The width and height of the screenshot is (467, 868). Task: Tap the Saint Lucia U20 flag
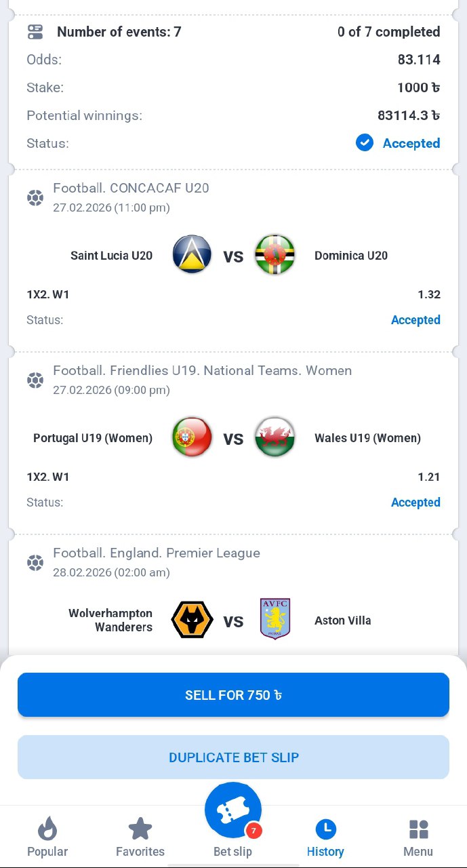click(192, 255)
